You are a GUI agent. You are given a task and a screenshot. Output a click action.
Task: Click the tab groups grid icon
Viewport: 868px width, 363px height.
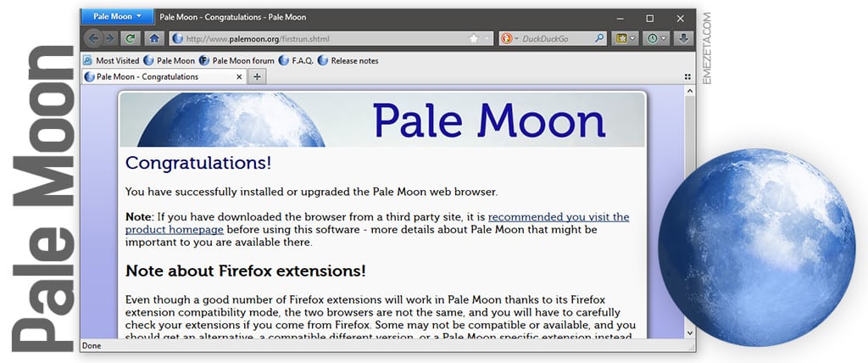coord(687,77)
